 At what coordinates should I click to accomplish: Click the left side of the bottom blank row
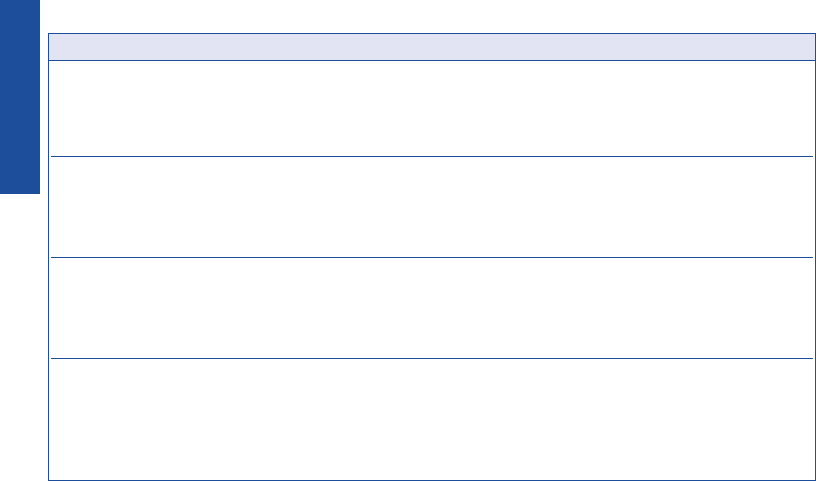(90, 418)
